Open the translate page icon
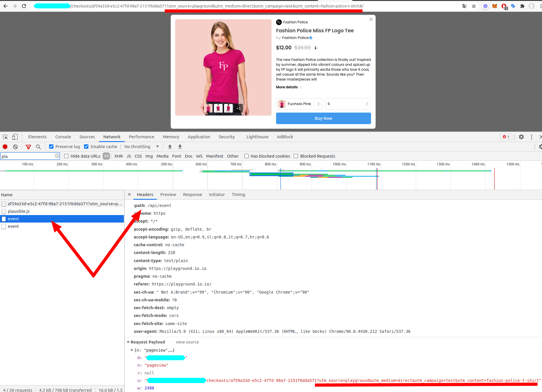 [x=465, y=6]
